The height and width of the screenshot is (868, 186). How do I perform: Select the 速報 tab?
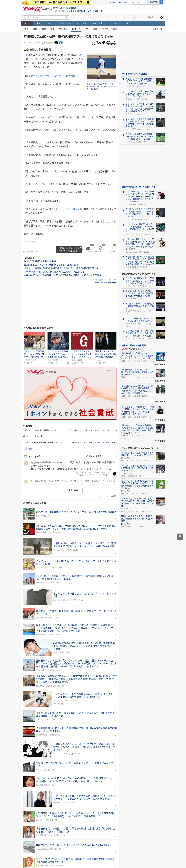[38, 23]
